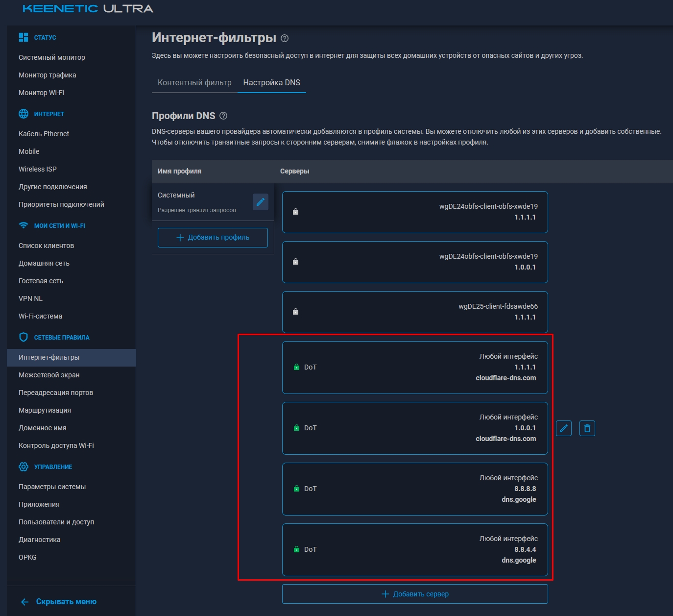Click the gear icon of УПРАВЛЕНИЕ section
This screenshot has height=616, width=673.
coord(23,467)
